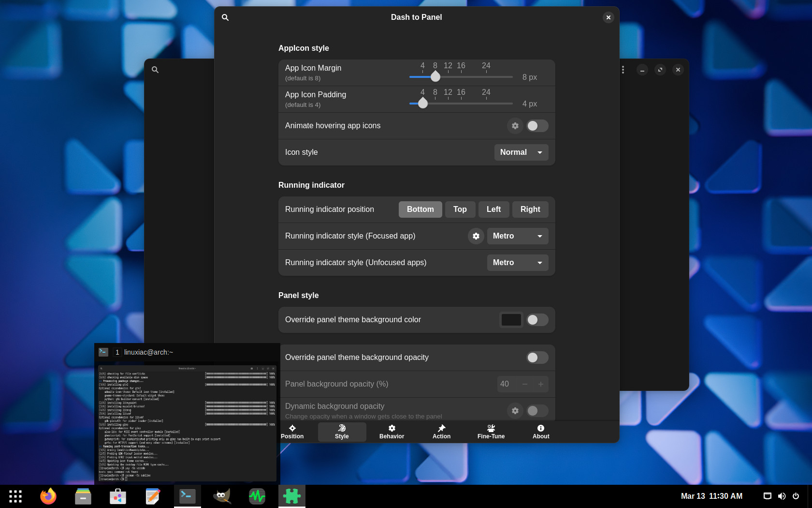The height and width of the screenshot is (508, 812).
Task: Open the applications grid on the panel
Action: (15, 496)
